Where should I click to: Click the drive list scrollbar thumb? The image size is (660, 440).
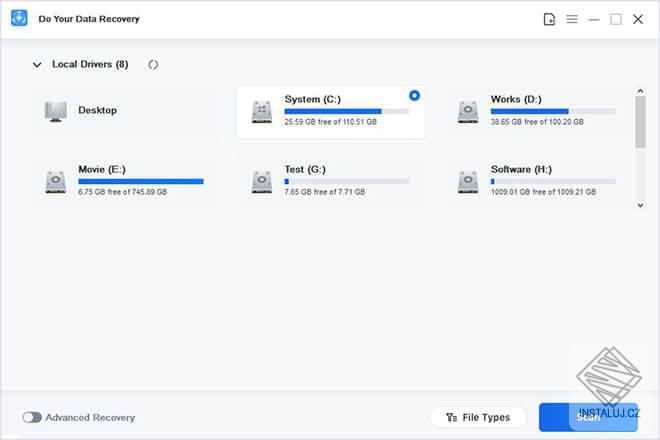tap(640, 122)
